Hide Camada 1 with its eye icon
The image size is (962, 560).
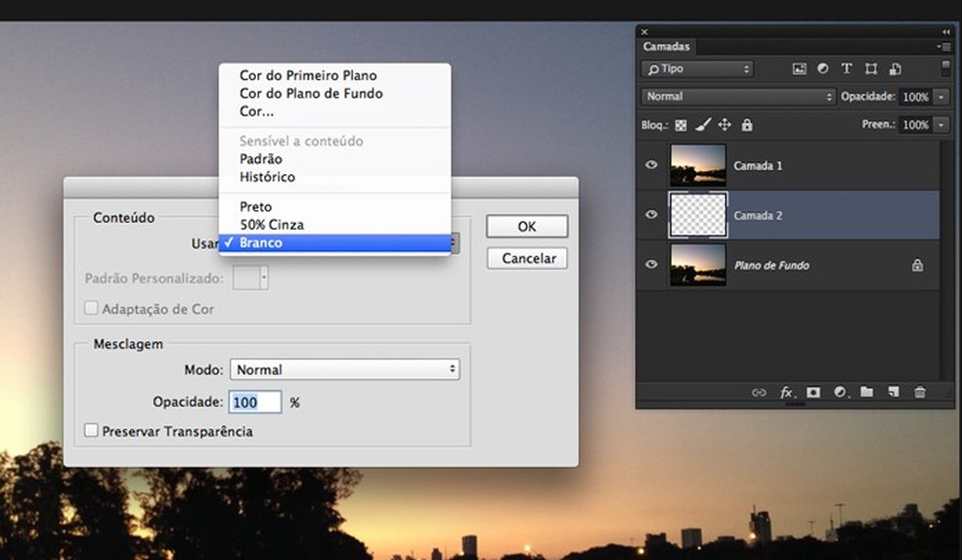point(652,165)
